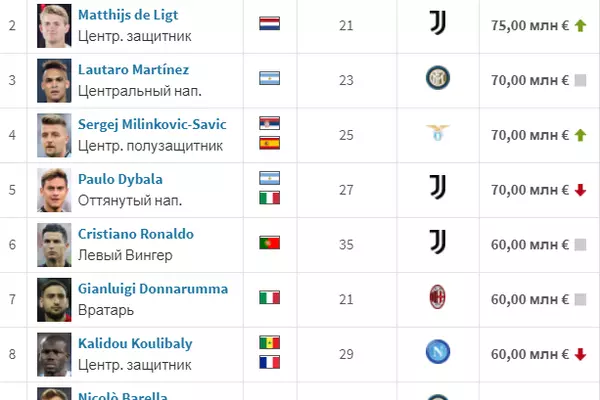The image size is (600, 400).
Task: Click the Argentina flag beside Lautaro Martínez
Action: tap(269, 78)
